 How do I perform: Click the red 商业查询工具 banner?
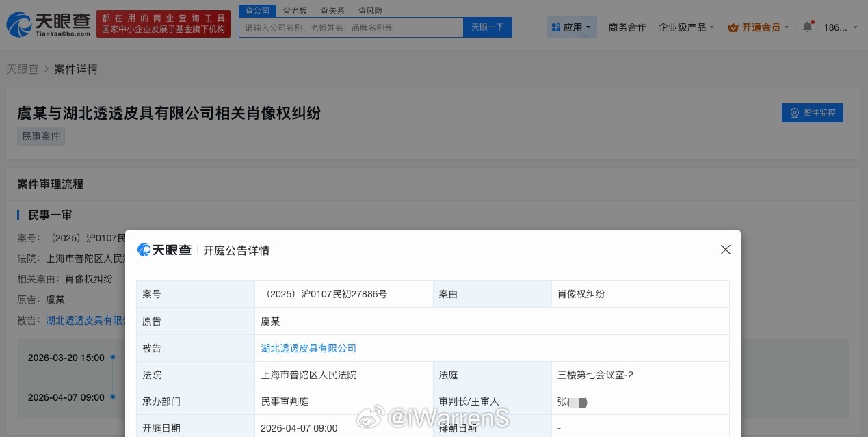[x=163, y=22]
